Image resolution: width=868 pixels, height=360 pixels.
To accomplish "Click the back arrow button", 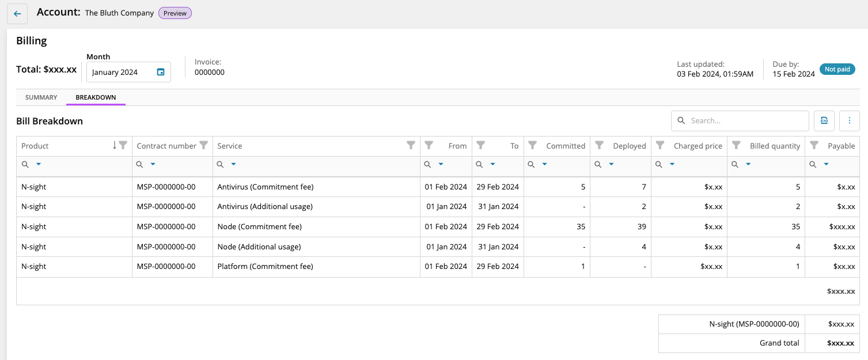I will 17,14.
